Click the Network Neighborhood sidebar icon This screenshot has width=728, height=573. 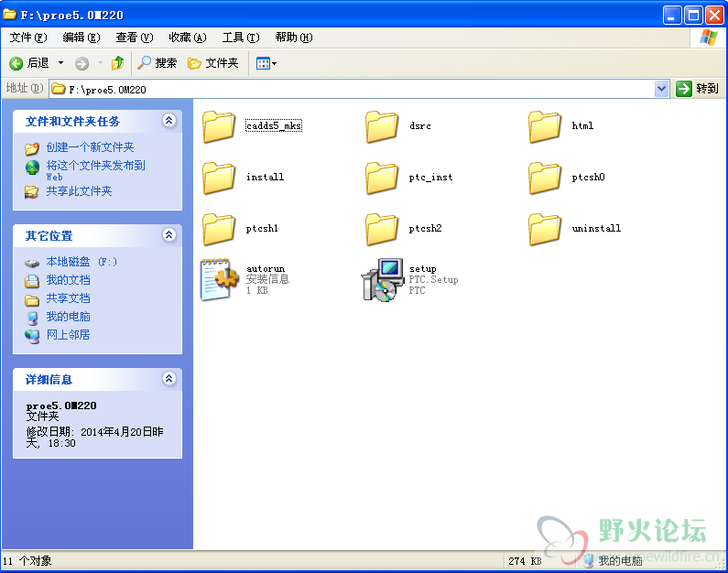tap(32, 336)
